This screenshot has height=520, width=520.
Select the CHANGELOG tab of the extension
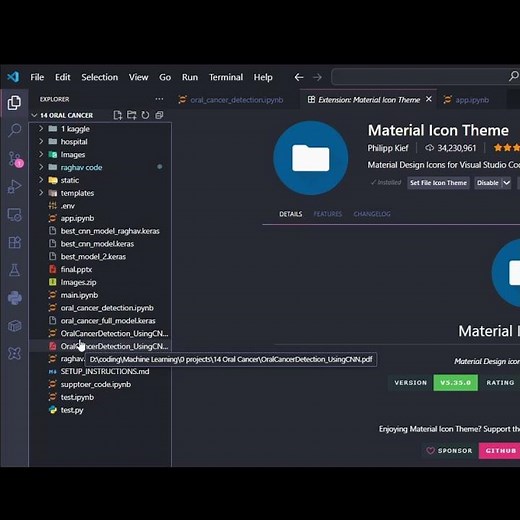click(x=372, y=214)
